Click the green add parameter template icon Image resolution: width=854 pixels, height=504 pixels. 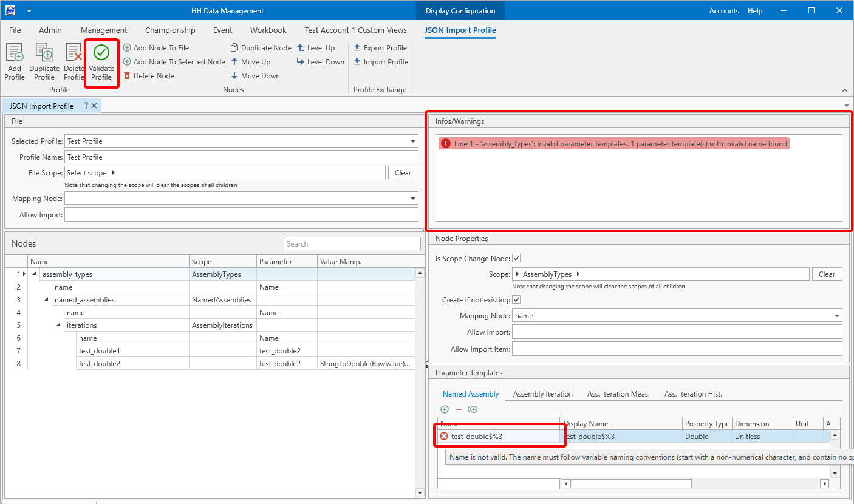(x=445, y=409)
